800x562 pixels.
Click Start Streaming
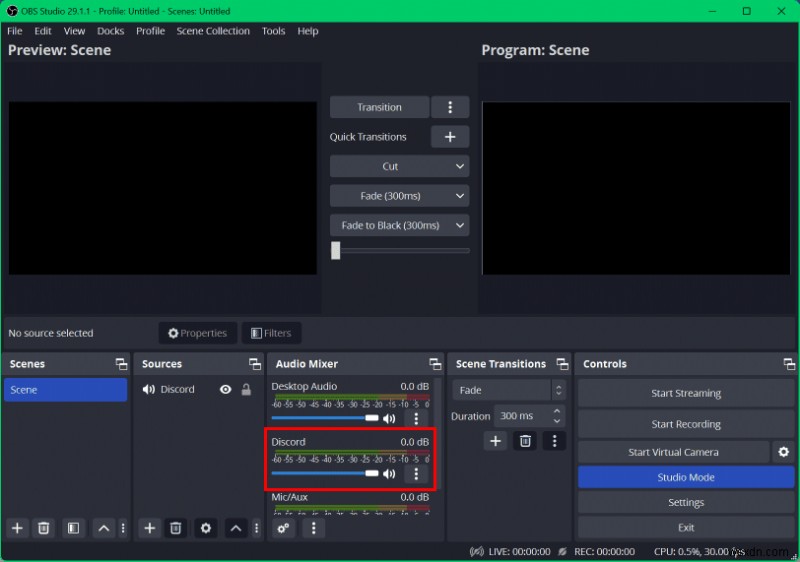[686, 393]
